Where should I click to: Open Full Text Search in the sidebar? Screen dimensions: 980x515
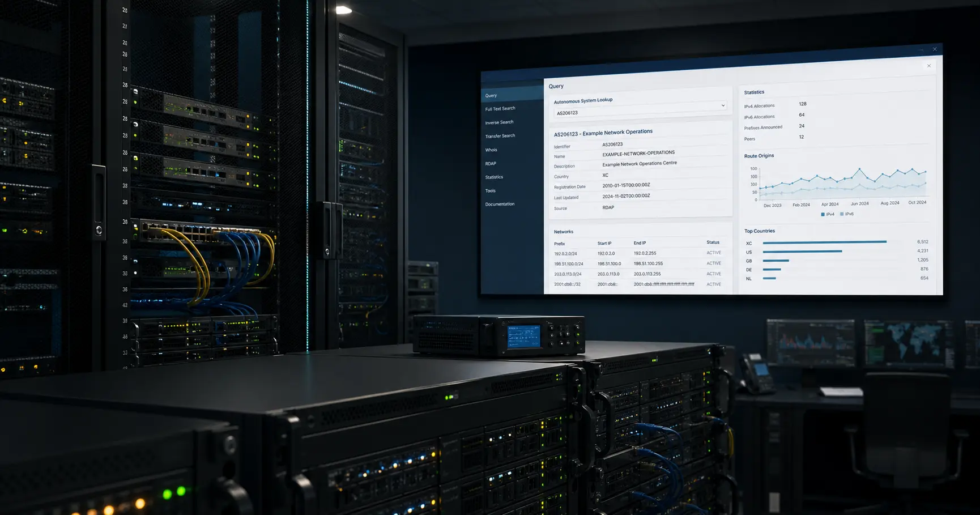pos(500,109)
